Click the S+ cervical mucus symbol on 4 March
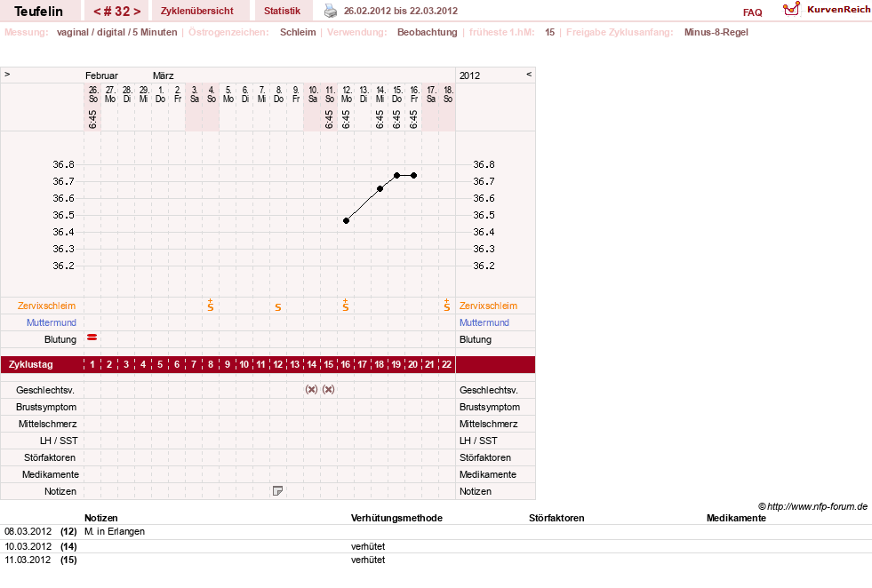Image resolution: width=872 pixels, height=588 pixels. tap(210, 306)
